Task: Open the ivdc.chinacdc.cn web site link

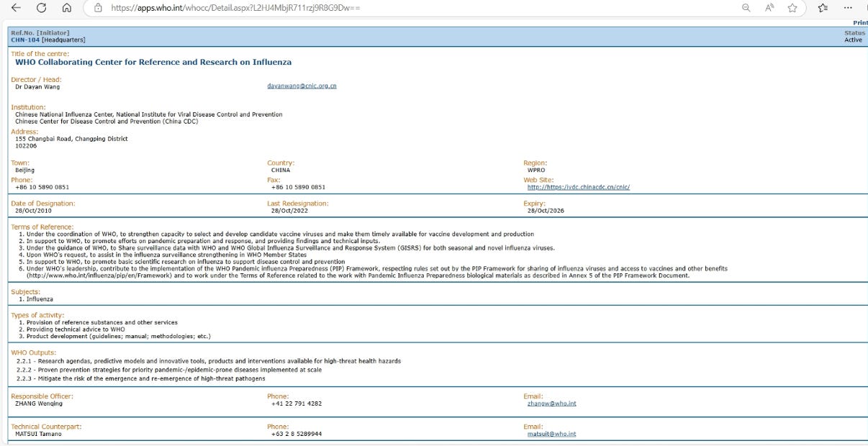Action: tap(579, 187)
